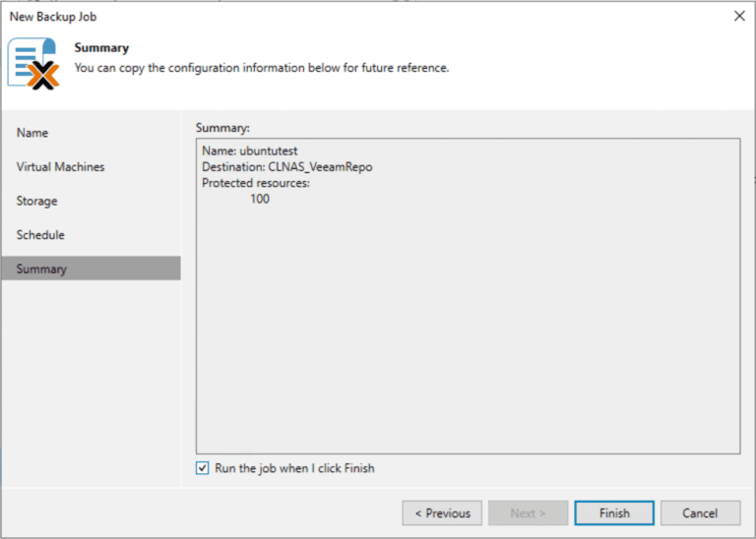Select the protected resource entry 100

pyautogui.click(x=260, y=199)
